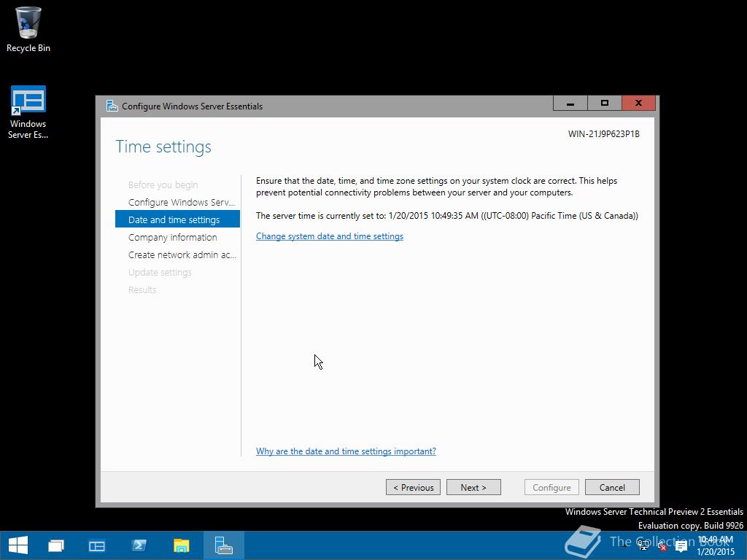
Task: Click 'Evaluation copy. Build 9926' text
Action: pyautogui.click(x=691, y=526)
